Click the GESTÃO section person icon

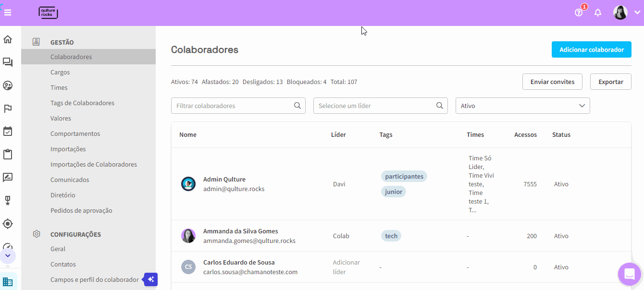coord(36,42)
